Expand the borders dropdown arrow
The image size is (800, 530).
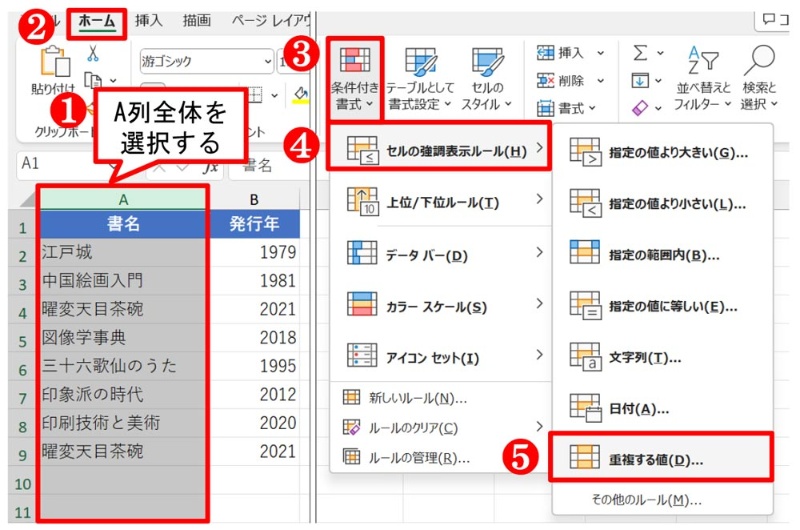(x=274, y=95)
